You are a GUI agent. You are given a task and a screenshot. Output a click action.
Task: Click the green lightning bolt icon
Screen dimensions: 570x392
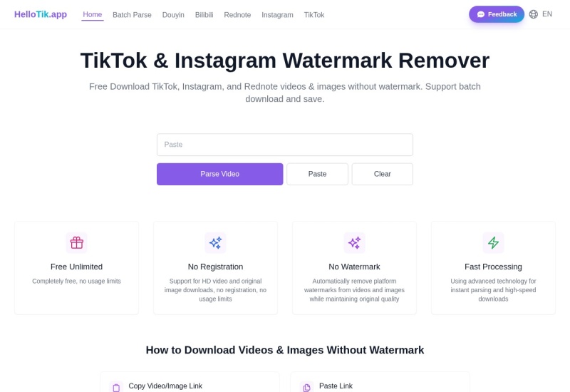[493, 242]
